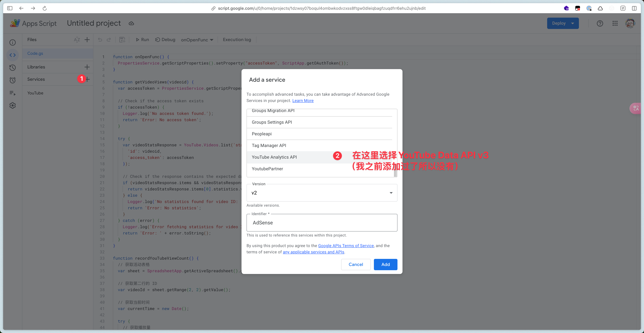Open the browser split view icon
This screenshot has width=644, height=333.
(x=634, y=8)
